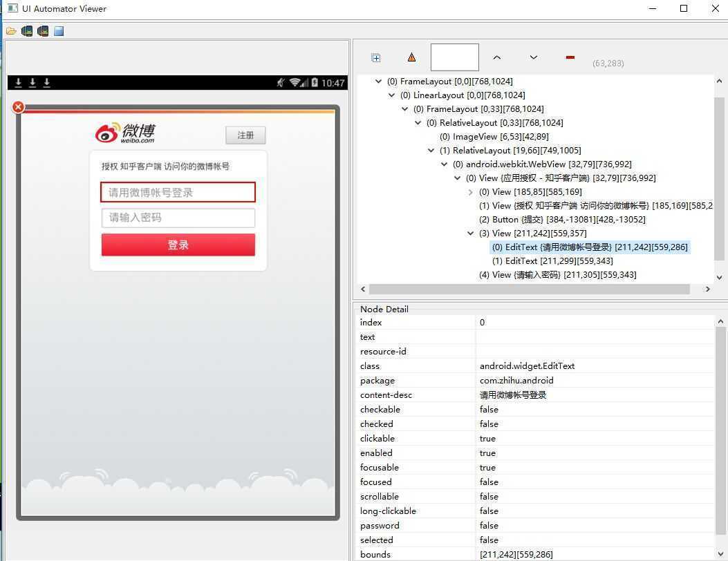Collapse the View {应用授权 - 知乎客户端} node
This screenshot has height=561, width=728.
pos(457,178)
